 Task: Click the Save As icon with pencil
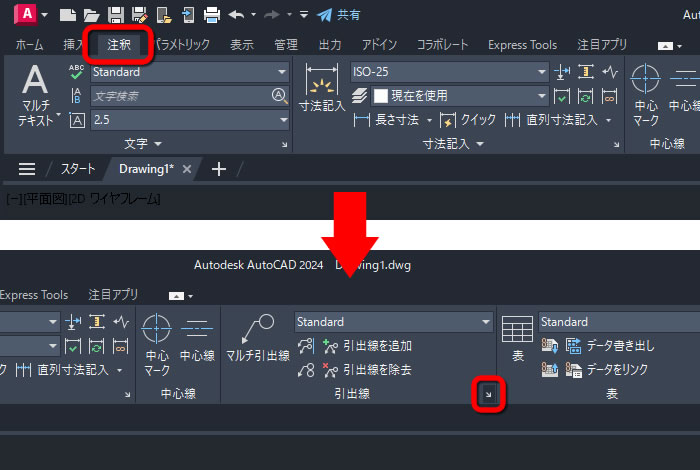pos(140,15)
